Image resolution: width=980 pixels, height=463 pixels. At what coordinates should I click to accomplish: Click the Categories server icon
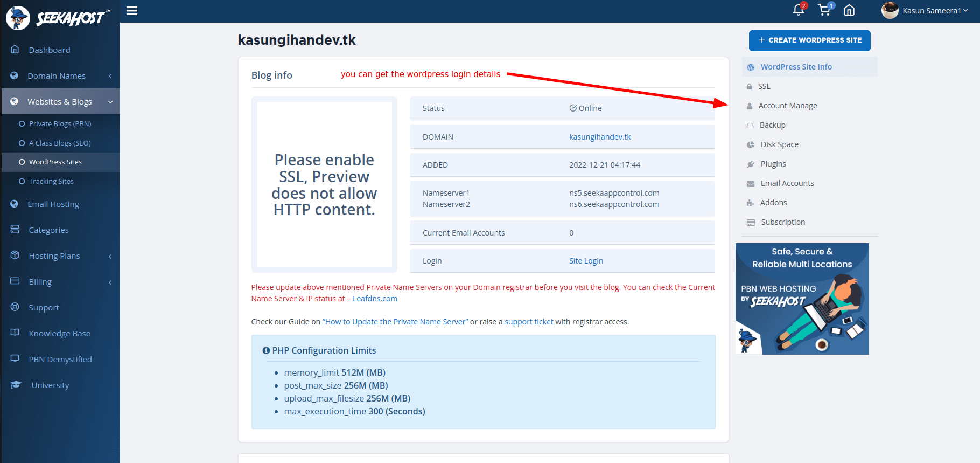(15, 230)
